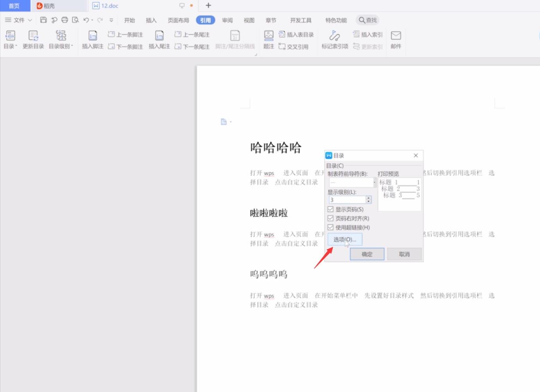The image size is (540, 392).
Task: Open the 目录 (table of contents) tool
Action: point(10,40)
